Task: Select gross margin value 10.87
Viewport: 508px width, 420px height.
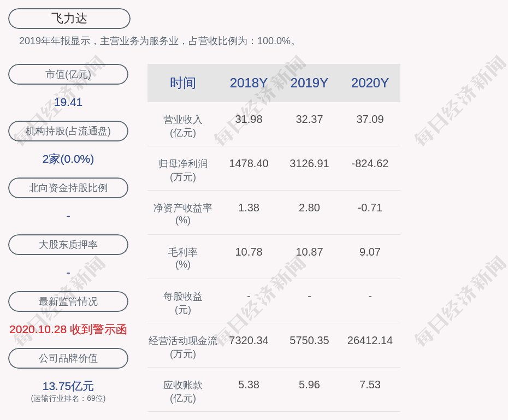Action: pos(309,252)
